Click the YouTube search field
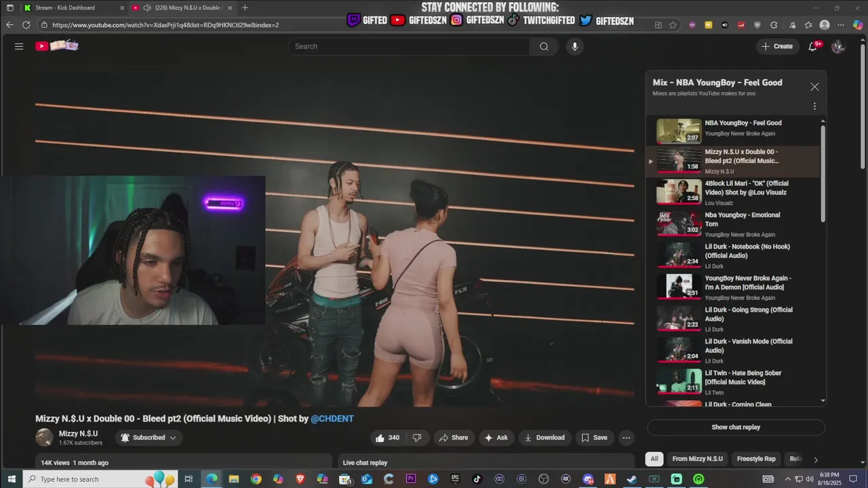The width and height of the screenshot is (868, 488). (409, 46)
